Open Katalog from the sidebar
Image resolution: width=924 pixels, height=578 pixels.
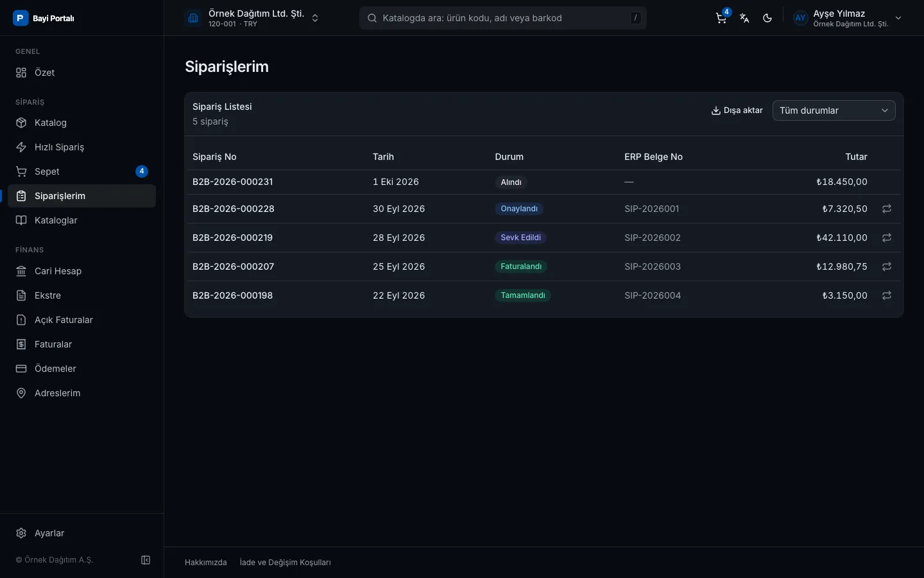[82, 123]
